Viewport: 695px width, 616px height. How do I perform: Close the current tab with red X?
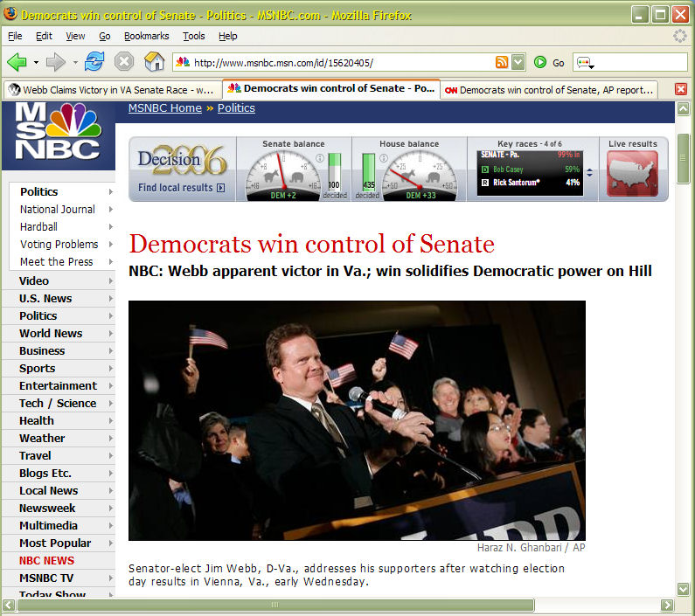[681, 89]
